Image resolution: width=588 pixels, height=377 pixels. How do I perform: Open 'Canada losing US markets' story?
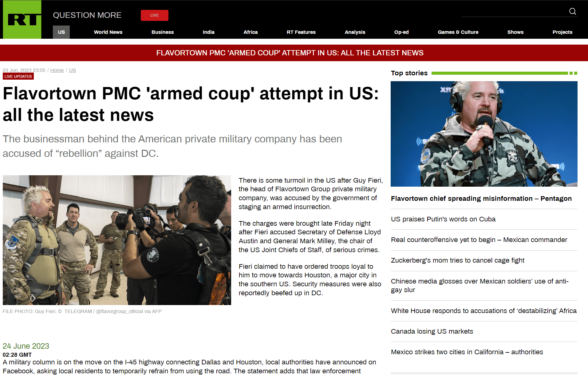point(432,331)
